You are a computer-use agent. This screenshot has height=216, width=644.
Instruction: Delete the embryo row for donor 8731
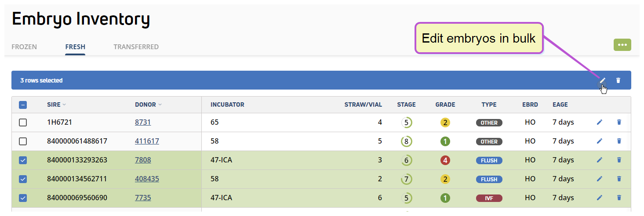coord(619,122)
